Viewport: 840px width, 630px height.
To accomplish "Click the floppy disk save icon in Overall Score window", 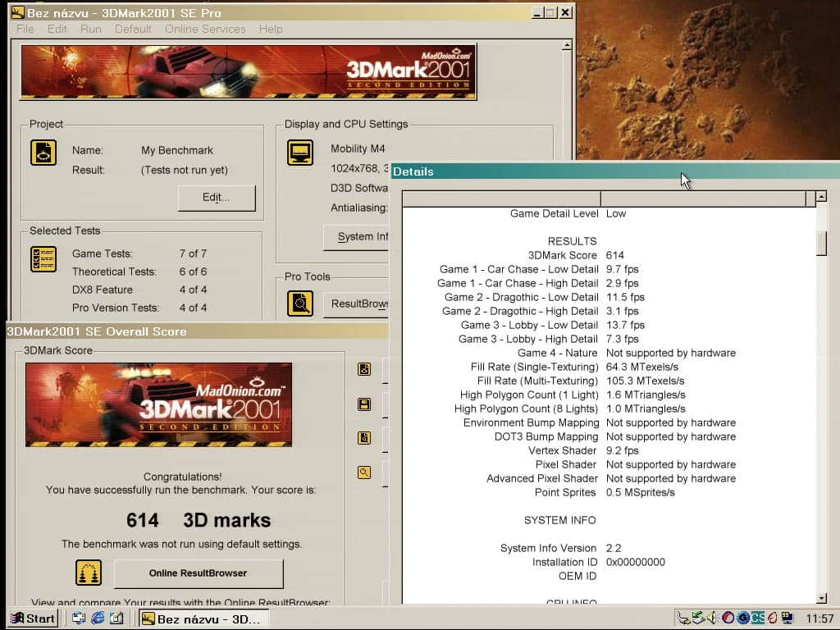I will (x=364, y=404).
